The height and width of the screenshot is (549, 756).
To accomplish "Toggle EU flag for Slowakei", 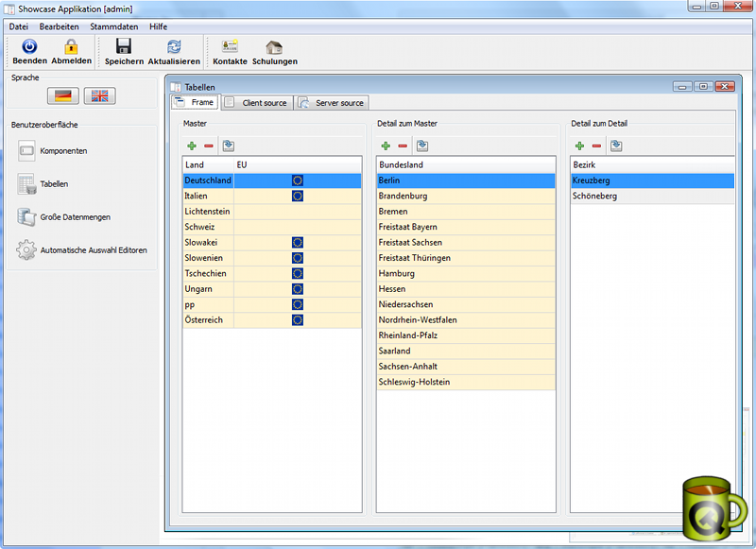I will pos(298,243).
